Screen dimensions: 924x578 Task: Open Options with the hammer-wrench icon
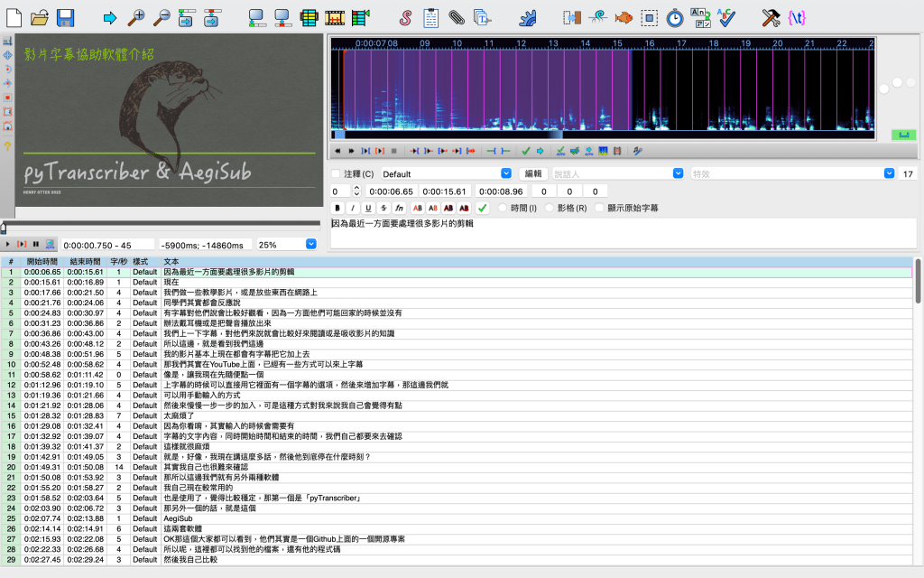(x=771, y=17)
